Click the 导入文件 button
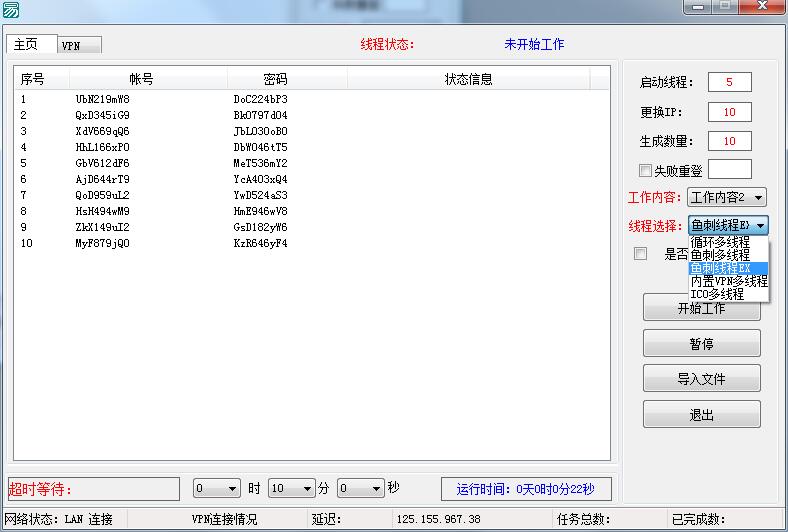788x532 pixels. [701, 379]
